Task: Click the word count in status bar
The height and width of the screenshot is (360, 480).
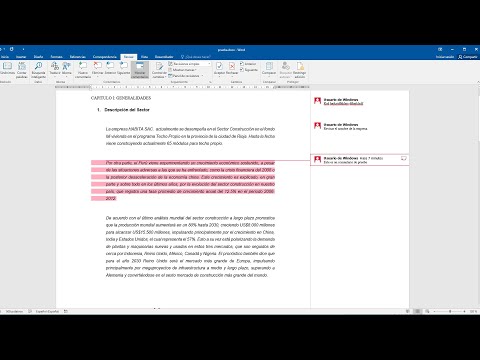Action: pyautogui.click(x=14, y=311)
